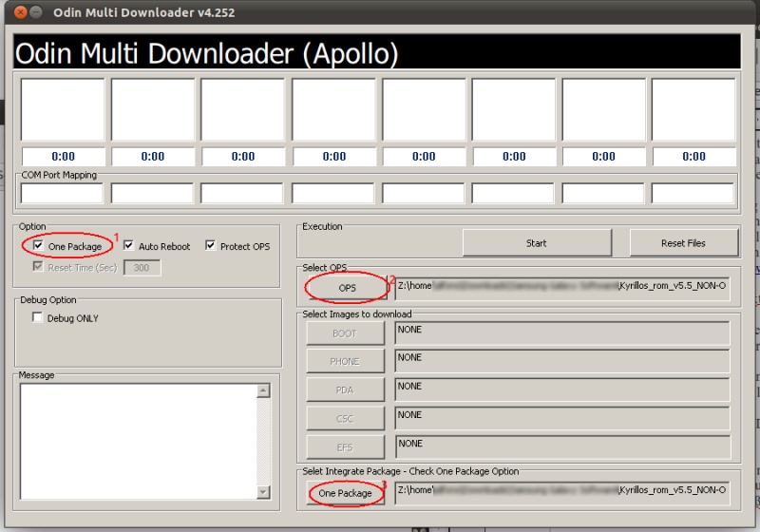The image size is (760, 532).
Task: Click the EFS path field showing NONE
Action: click(x=562, y=447)
